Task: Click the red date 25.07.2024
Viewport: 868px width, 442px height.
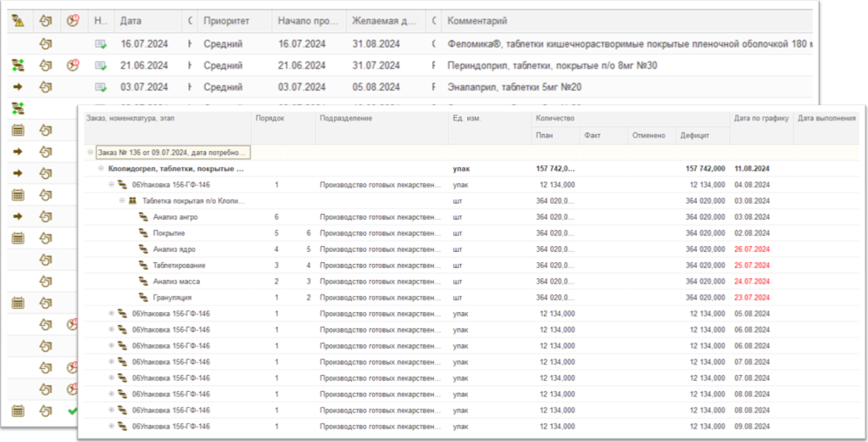Action: 752,266
